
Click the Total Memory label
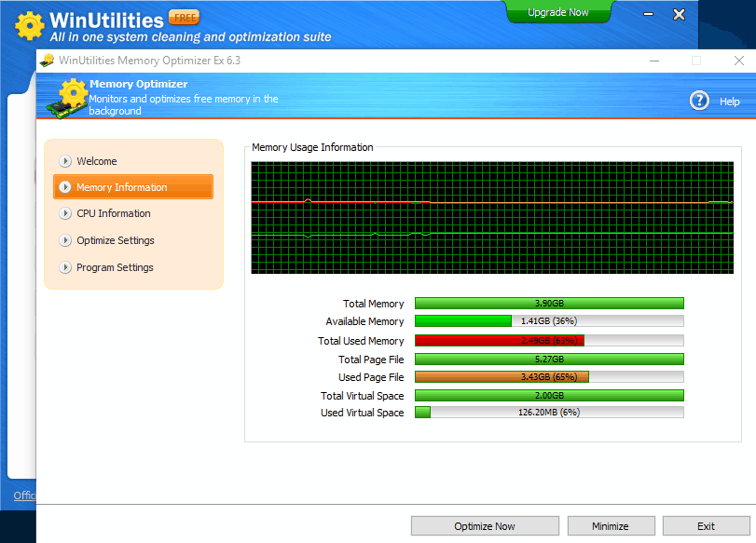[x=373, y=304]
